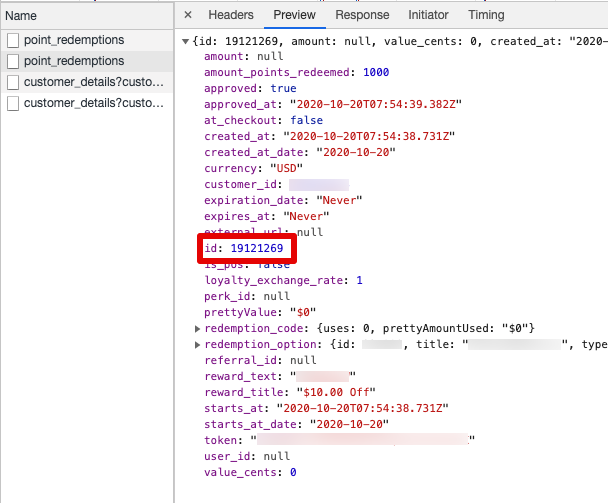
Task: Switch to the Response tab
Action: click(362, 15)
